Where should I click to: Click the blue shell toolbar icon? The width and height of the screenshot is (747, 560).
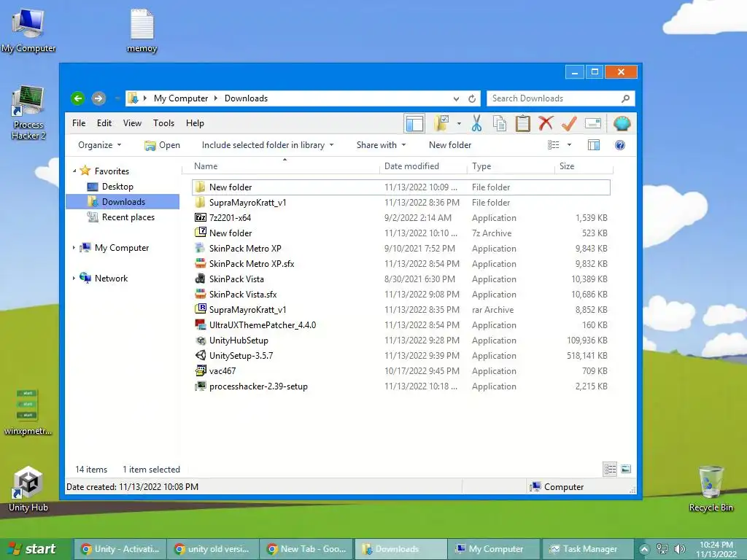(x=622, y=123)
